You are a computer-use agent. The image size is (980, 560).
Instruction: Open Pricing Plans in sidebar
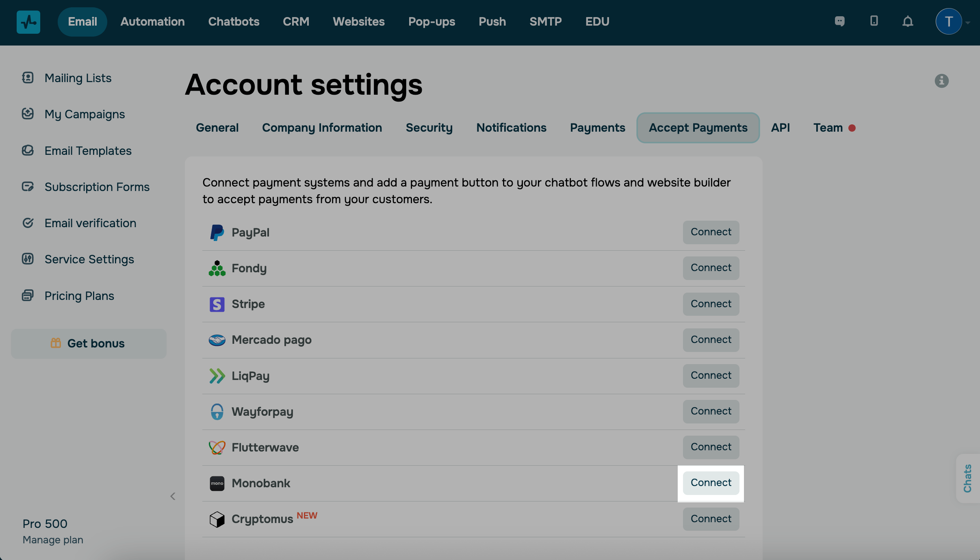[x=79, y=295]
